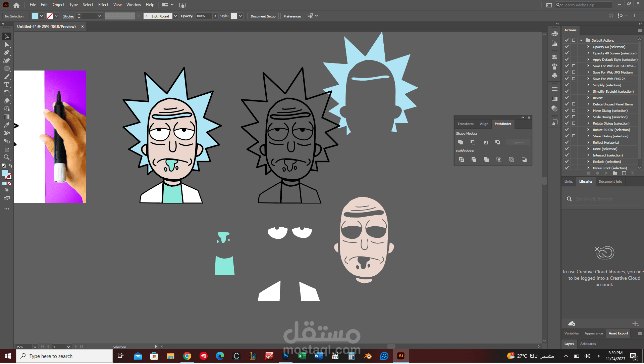Image resolution: width=644 pixels, height=364 pixels.
Task: Toggle dialog box for Save For Web PNG 24
Action: point(574,79)
